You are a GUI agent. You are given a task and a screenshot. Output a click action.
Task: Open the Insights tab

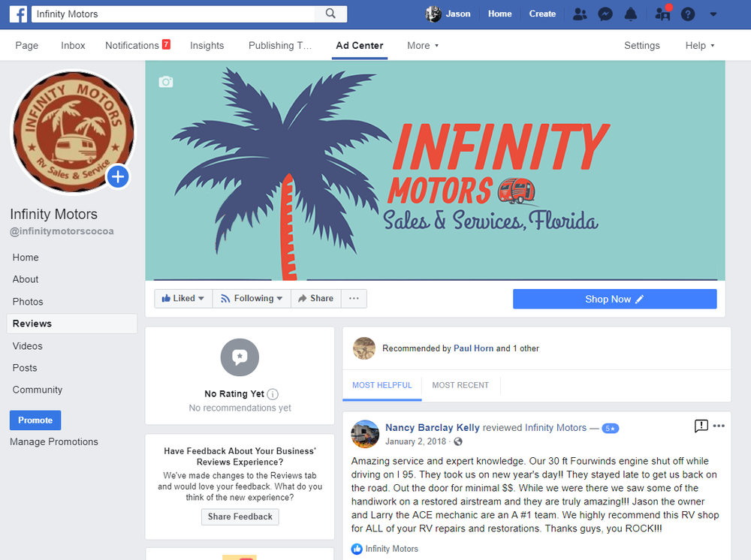click(x=207, y=46)
